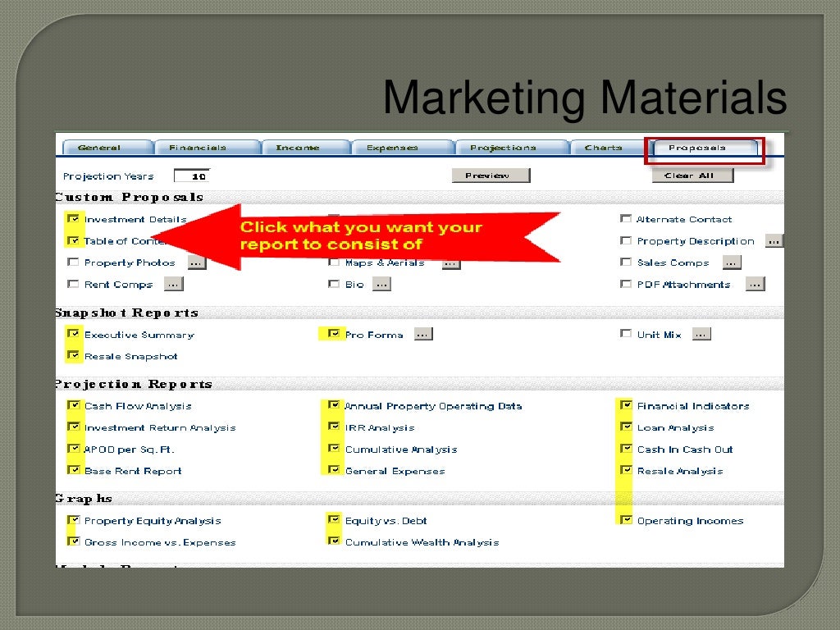Uncheck the General Expenses checkbox

click(x=334, y=470)
